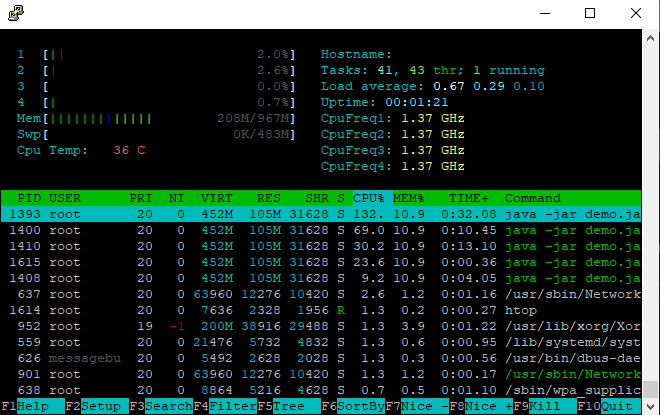Open F6 SortBy menu
The width and height of the screenshot is (661, 415).
coord(353,406)
